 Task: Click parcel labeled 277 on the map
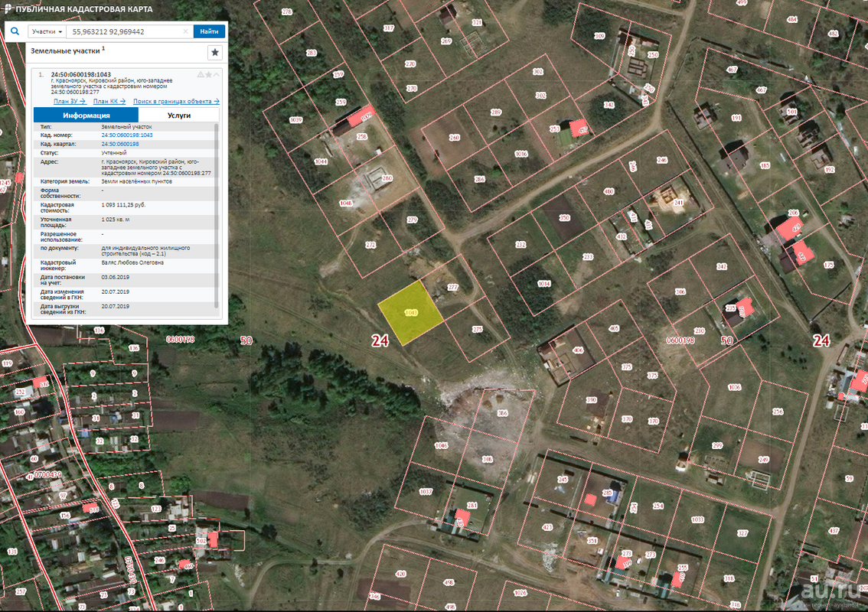pos(453,287)
